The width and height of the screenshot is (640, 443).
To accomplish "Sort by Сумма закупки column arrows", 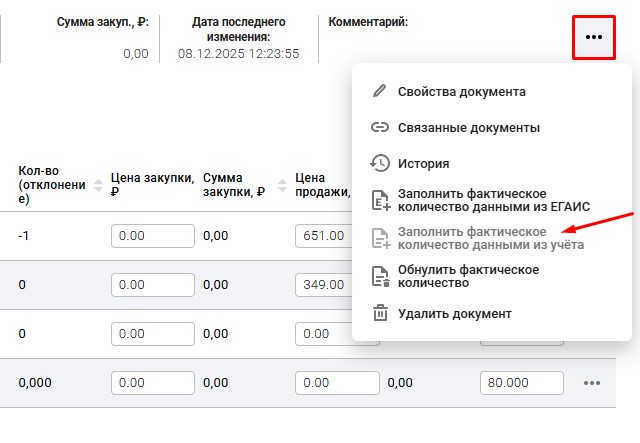I will [282, 185].
